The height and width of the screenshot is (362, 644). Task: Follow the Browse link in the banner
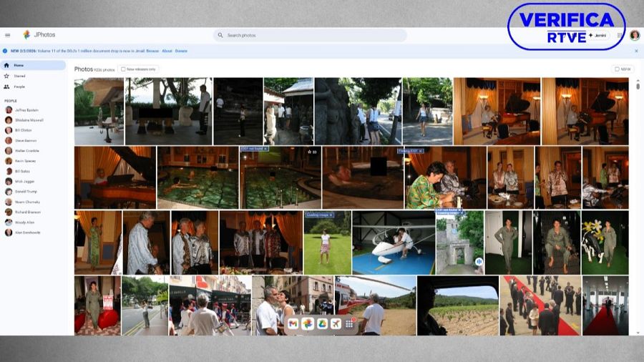coord(152,51)
